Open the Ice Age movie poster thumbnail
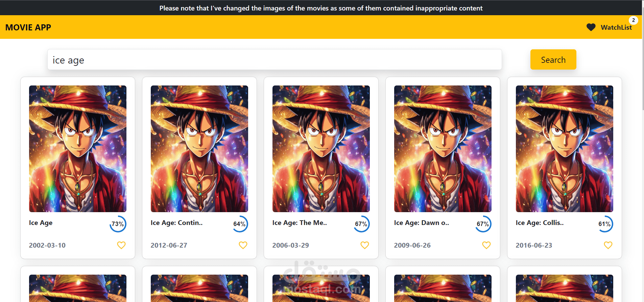Image resolution: width=644 pixels, height=302 pixels. point(78,149)
